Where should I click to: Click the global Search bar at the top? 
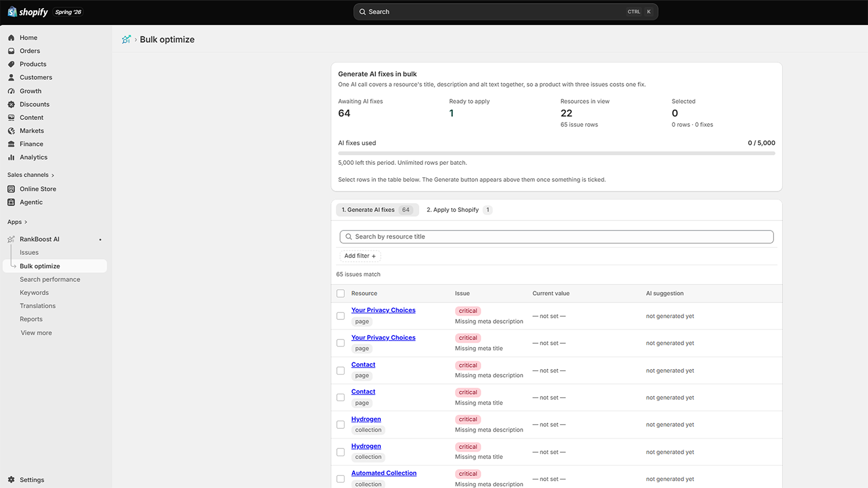pyautogui.click(x=506, y=12)
